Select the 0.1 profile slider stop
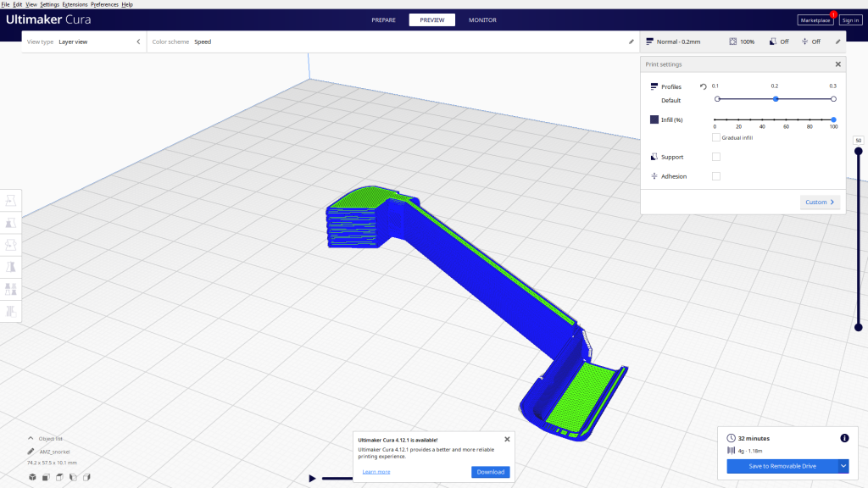 [x=717, y=99]
